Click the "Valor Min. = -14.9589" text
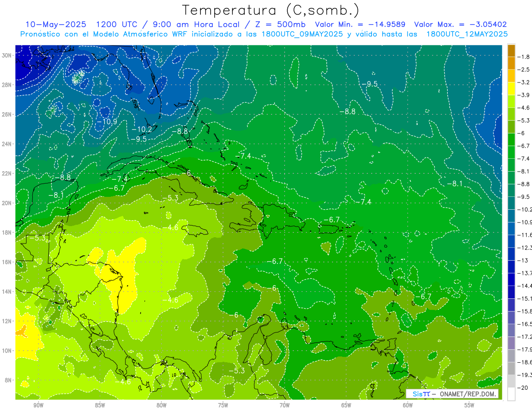The width and height of the screenshot is (532, 411). 360,24
